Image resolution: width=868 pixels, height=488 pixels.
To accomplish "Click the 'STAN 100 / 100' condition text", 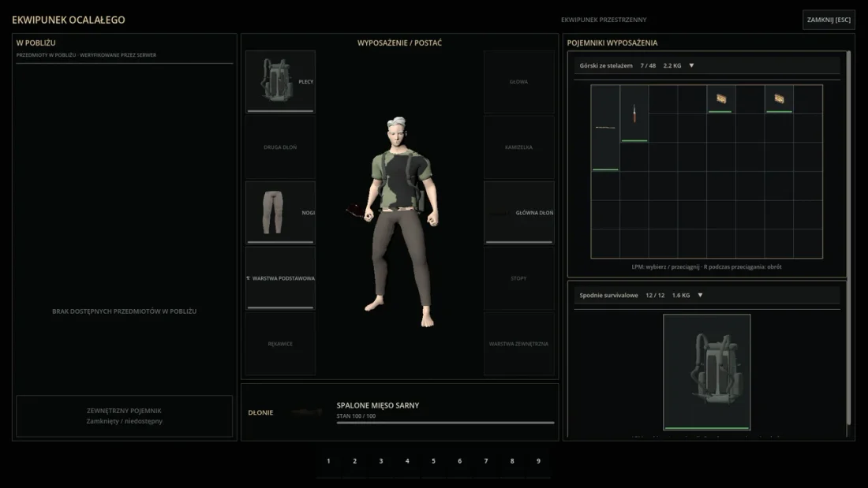I will (x=356, y=416).
